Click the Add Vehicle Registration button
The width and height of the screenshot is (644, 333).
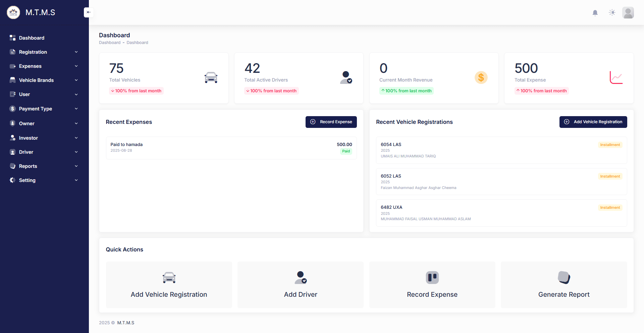point(593,122)
